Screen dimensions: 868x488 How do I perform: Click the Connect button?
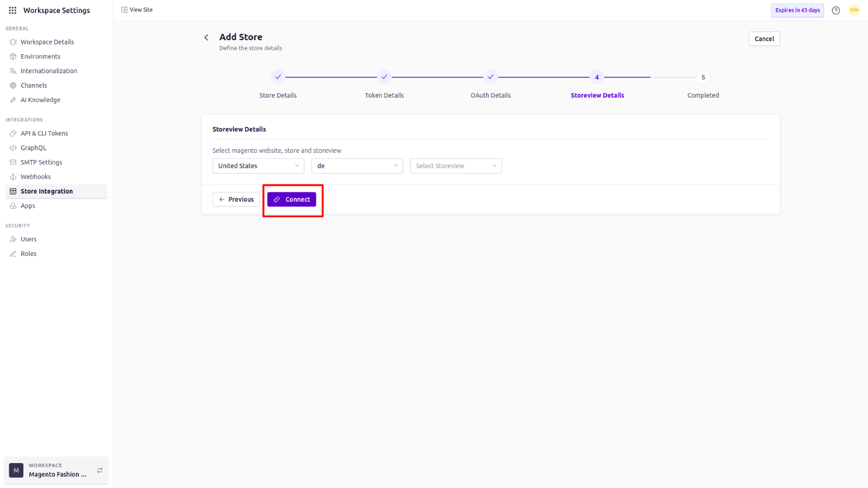click(x=292, y=200)
